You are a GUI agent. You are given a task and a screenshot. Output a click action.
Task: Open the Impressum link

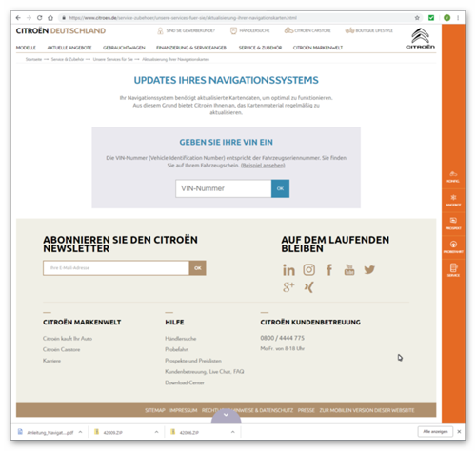(x=184, y=410)
